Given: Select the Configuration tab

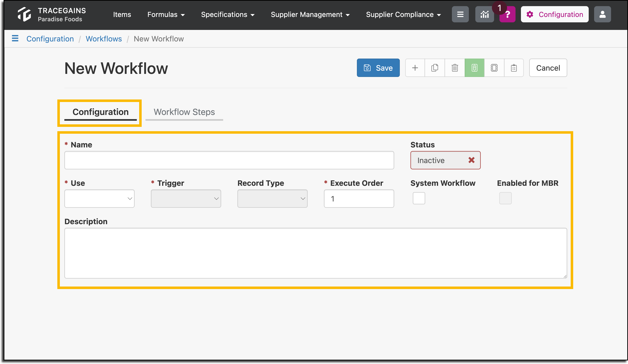Looking at the screenshot, I should click(x=100, y=112).
